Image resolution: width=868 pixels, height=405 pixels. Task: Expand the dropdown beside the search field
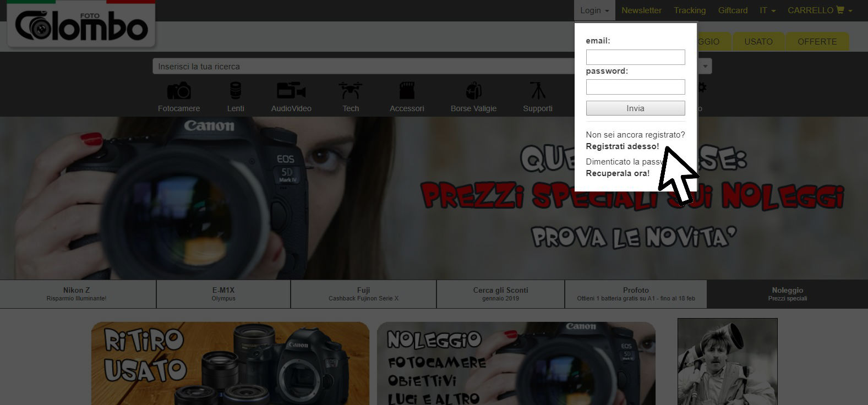tap(705, 67)
